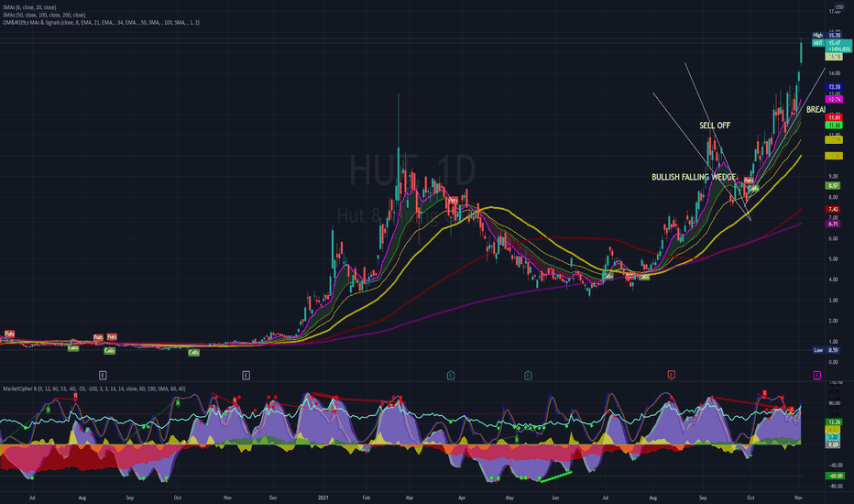Click the 12.26 MarketCipher value label
Screen dimensions: 854x504
(x=834, y=422)
